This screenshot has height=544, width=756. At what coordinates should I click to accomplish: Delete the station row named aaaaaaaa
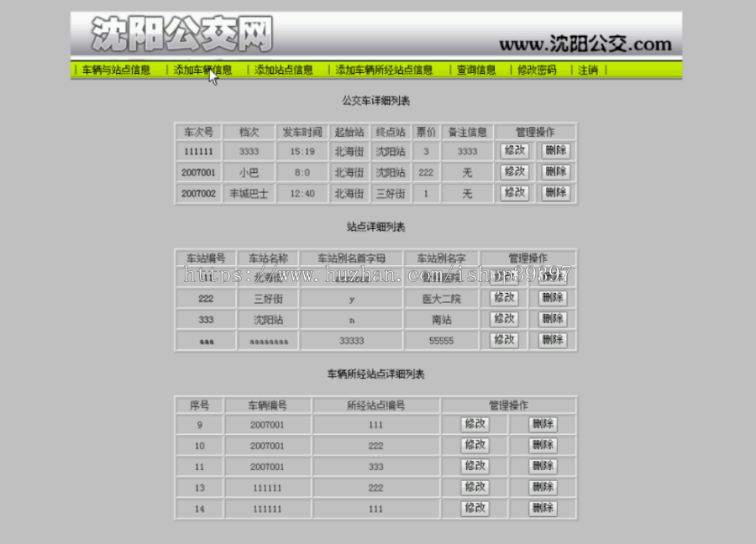(553, 340)
